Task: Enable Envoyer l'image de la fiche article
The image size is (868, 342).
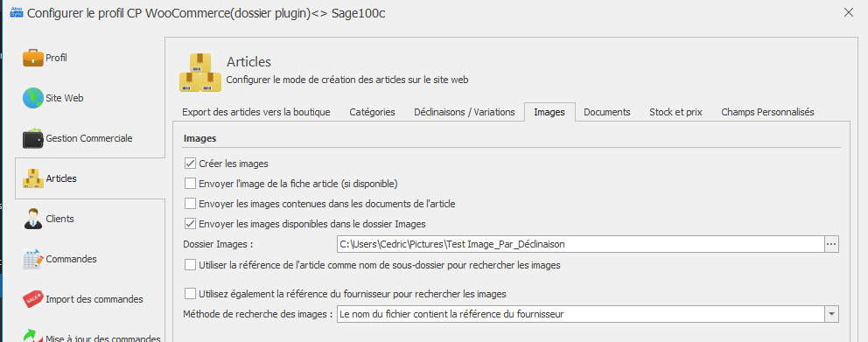Action: pyautogui.click(x=191, y=183)
